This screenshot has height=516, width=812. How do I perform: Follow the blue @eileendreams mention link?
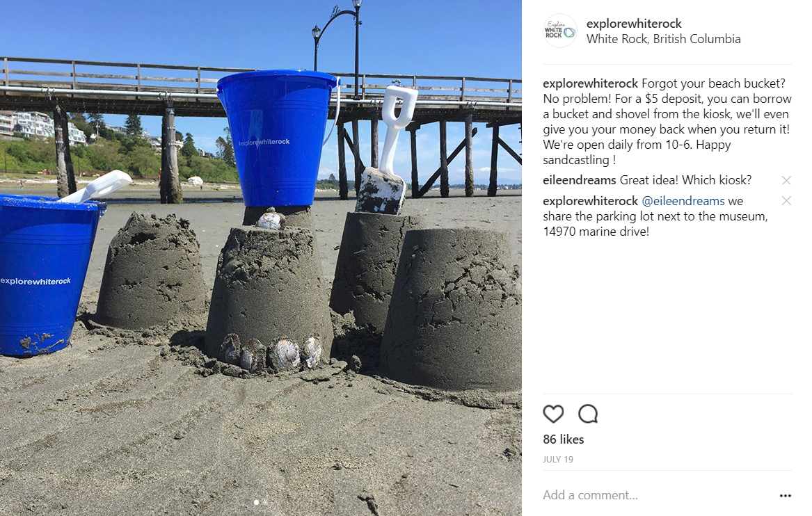tap(683, 201)
